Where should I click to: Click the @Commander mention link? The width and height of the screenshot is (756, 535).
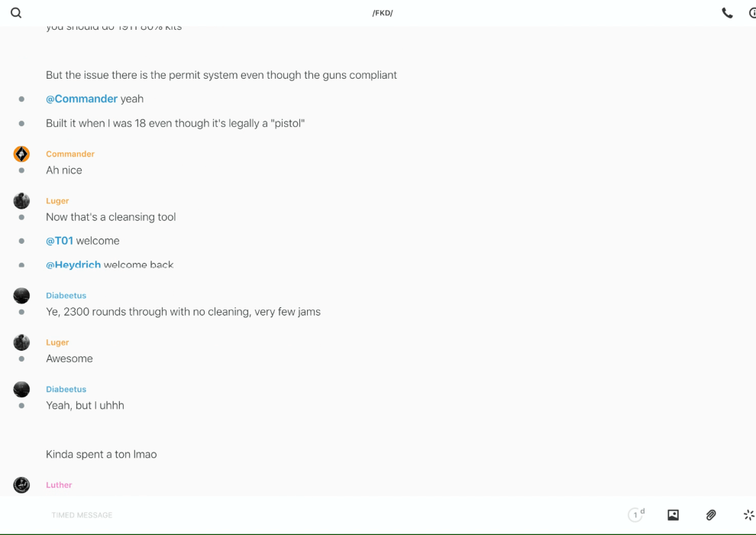(82, 99)
